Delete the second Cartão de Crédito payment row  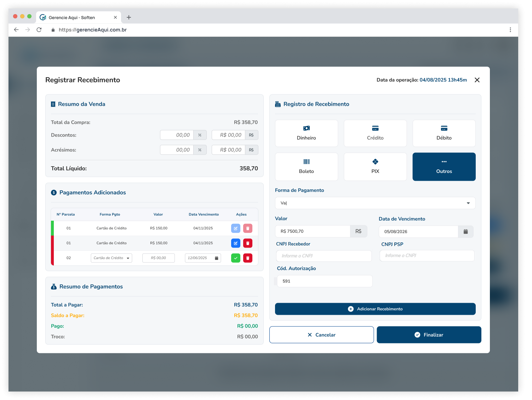pyautogui.click(x=248, y=243)
